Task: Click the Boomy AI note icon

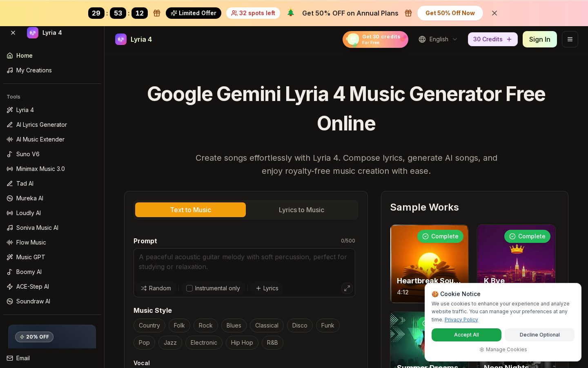Action: click(x=10, y=272)
